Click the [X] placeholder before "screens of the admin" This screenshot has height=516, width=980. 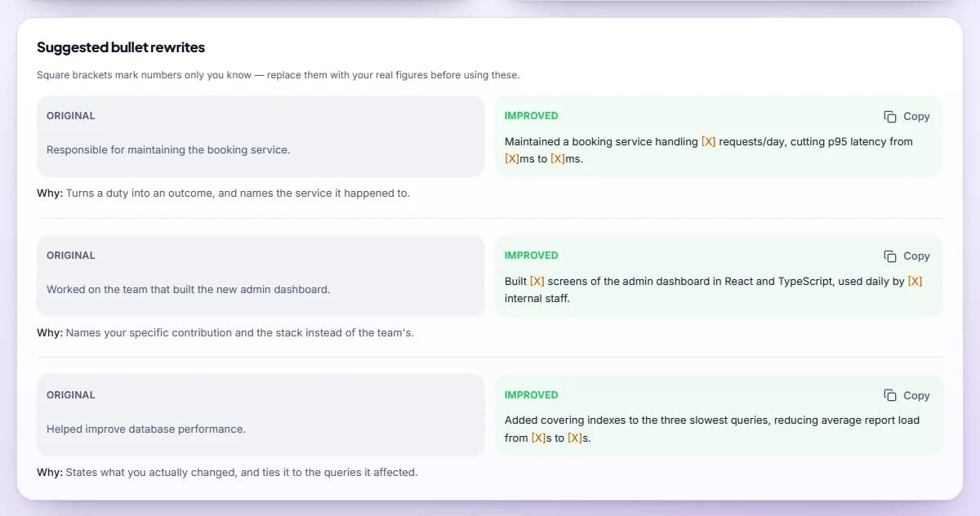537,282
